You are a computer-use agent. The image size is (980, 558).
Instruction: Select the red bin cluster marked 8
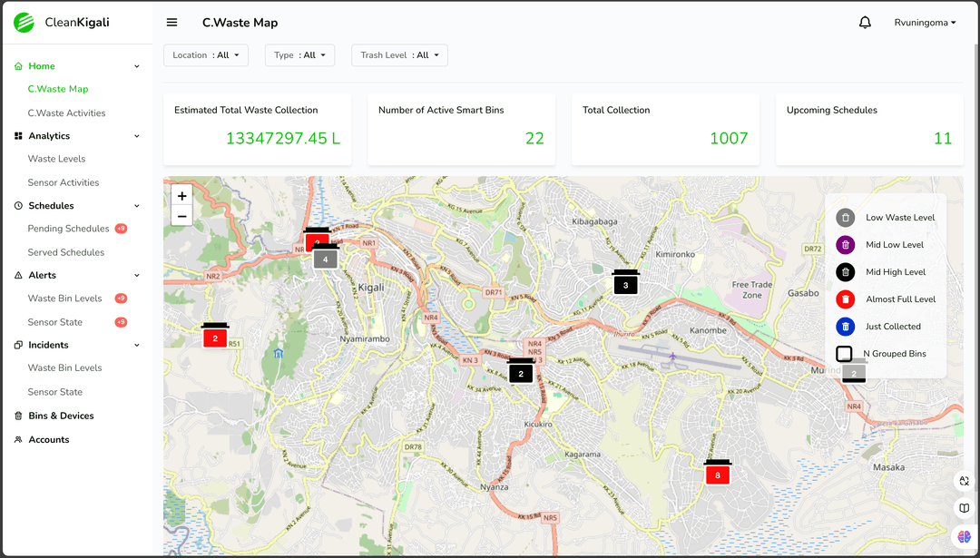[x=718, y=472]
